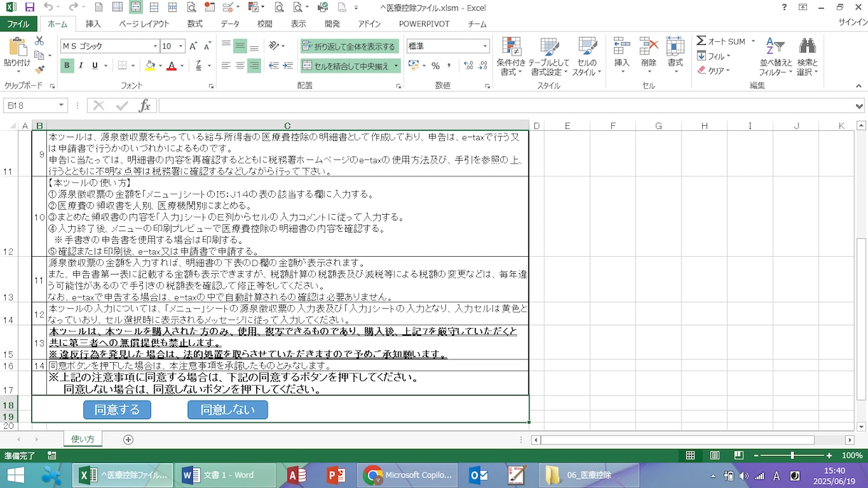868x488 pixels.
Task: Open Format as Table styles icon
Action: 549,48
